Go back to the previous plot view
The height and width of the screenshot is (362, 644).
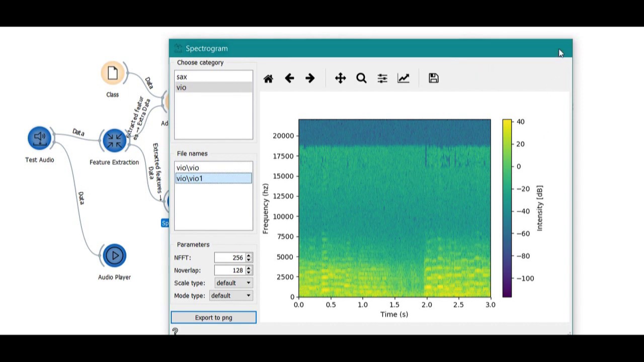tap(289, 78)
